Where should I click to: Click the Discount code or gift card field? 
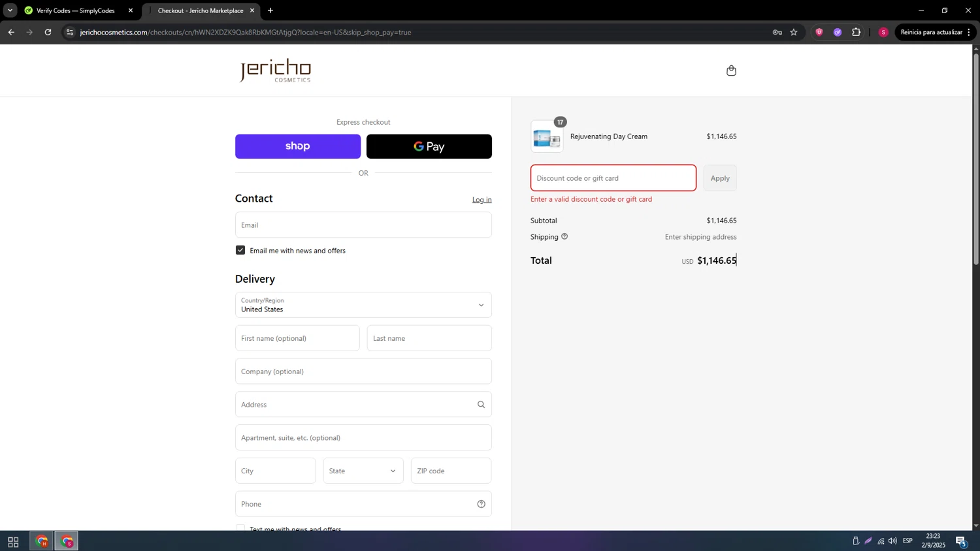tap(613, 178)
